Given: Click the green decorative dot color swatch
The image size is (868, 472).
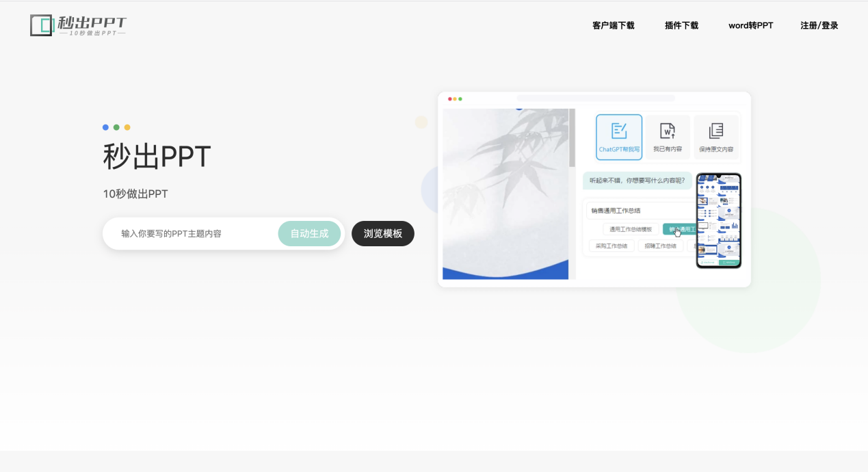Looking at the screenshot, I should tap(116, 127).
